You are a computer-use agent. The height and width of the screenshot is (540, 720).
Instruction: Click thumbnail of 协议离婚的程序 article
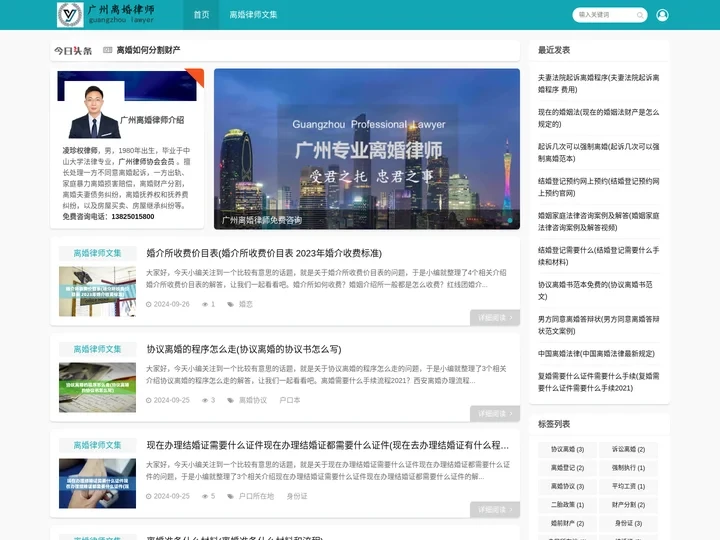click(97, 388)
